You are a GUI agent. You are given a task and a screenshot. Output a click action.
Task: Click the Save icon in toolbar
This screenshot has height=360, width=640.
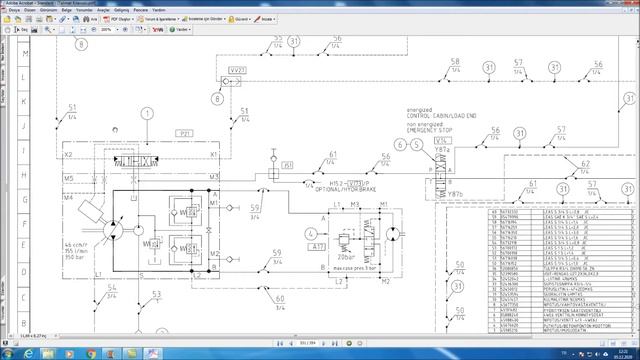[29, 19]
